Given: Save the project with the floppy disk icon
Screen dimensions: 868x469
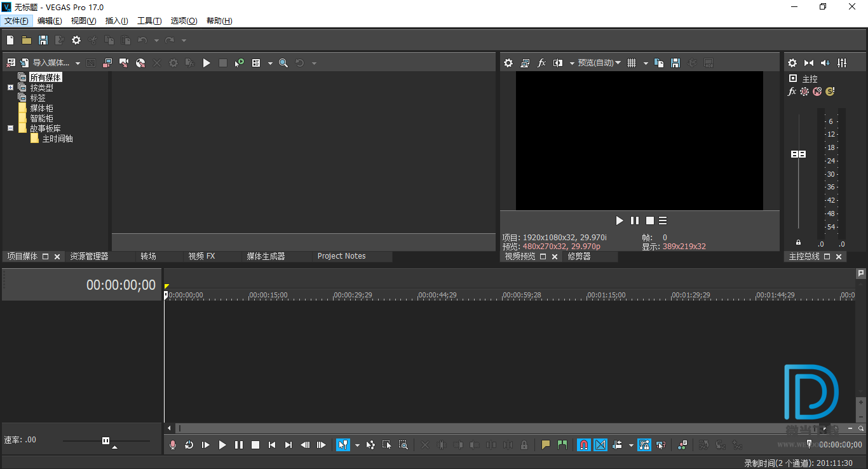Looking at the screenshot, I should point(43,40).
